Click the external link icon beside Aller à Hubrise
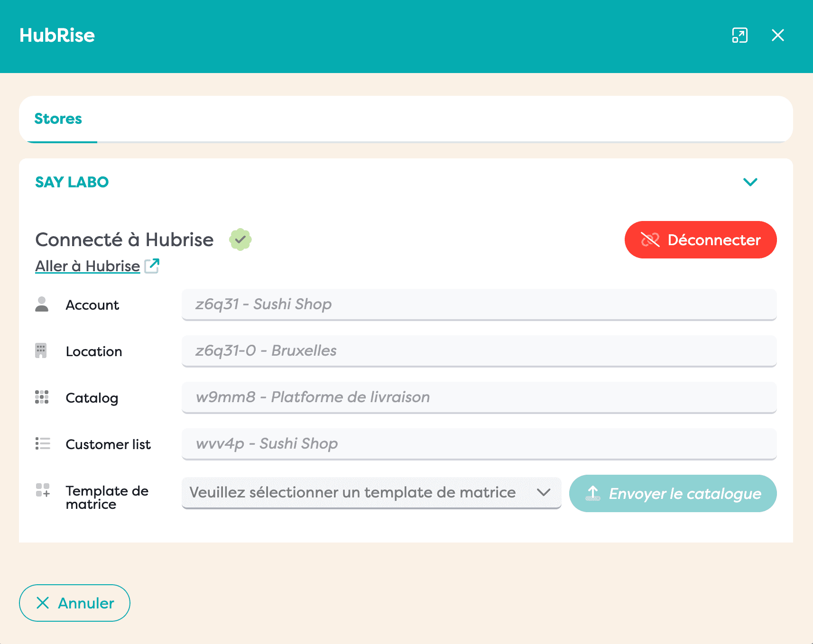 152,266
